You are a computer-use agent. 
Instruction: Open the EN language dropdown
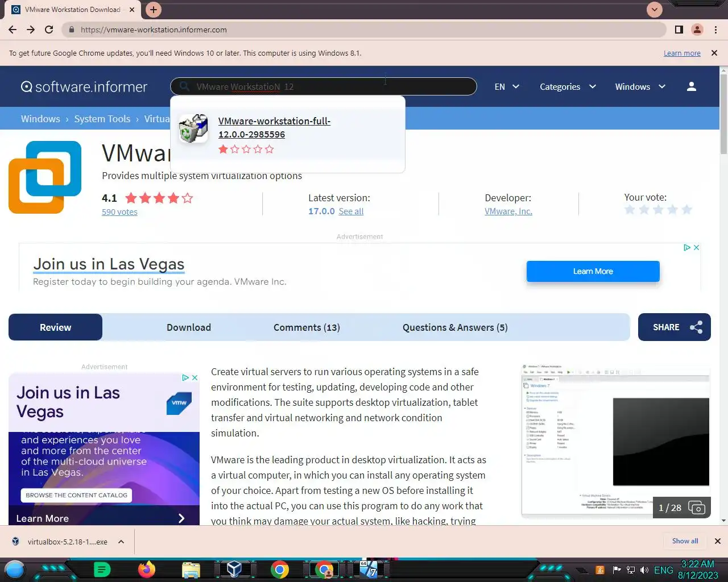507,86
